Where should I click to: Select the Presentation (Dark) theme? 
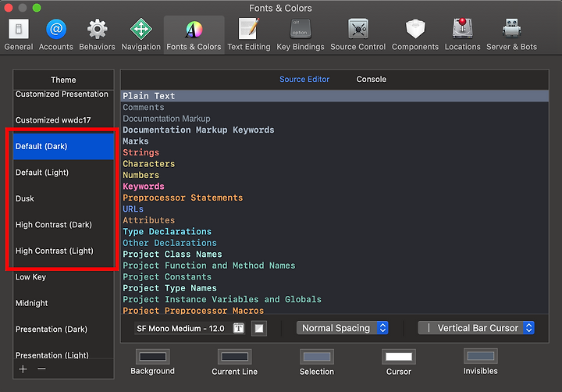point(63,330)
